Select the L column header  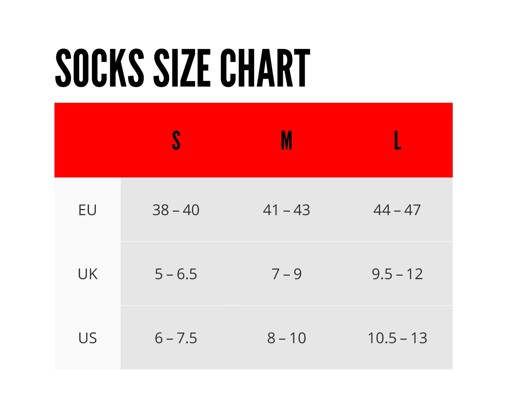point(398,141)
